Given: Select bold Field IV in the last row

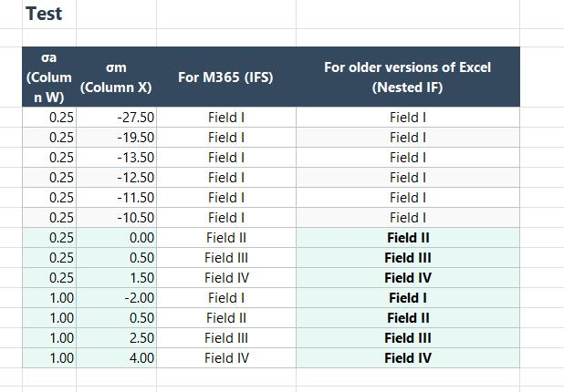Looking at the screenshot, I should [408, 358].
